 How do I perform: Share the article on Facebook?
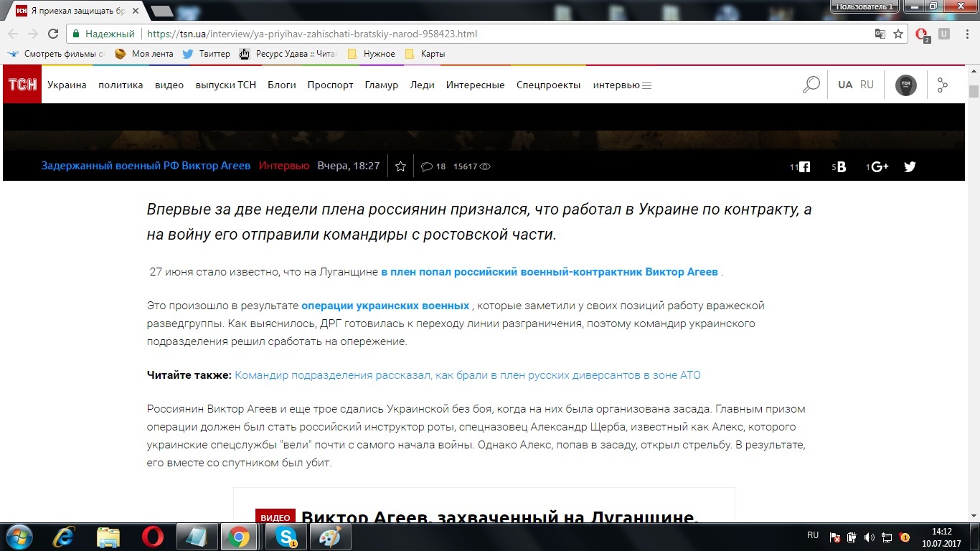804,166
